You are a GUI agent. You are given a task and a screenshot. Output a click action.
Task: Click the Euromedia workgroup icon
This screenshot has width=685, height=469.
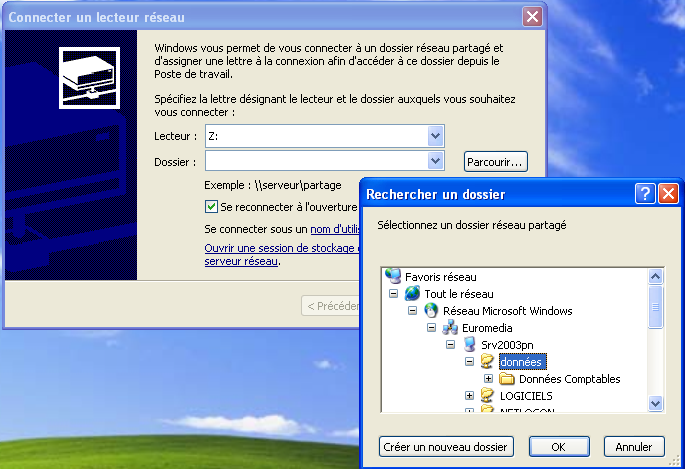click(x=450, y=328)
